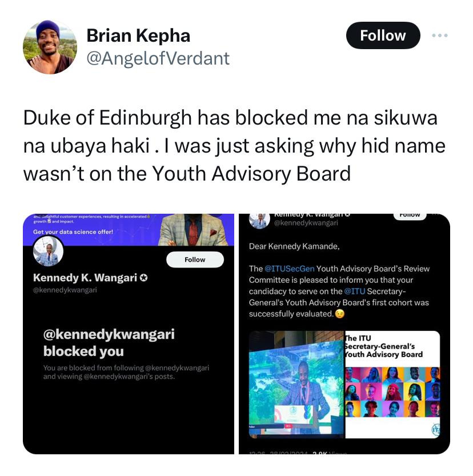Viewport: 473px width, 476px height.
Task: Open the right ITU letter screenshot image
Action: click(344, 334)
